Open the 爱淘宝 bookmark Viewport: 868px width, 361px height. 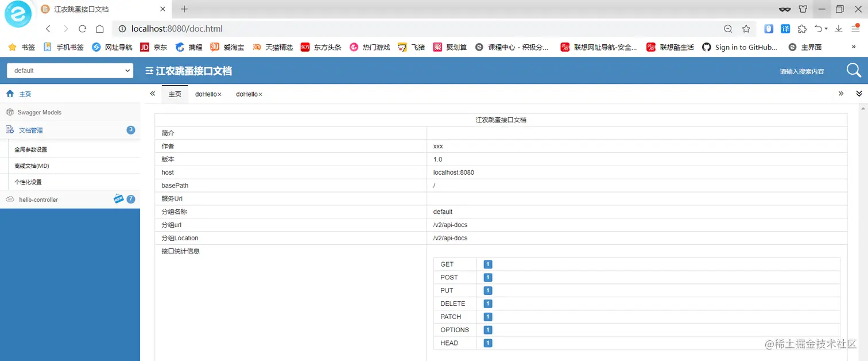click(x=227, y=47)
